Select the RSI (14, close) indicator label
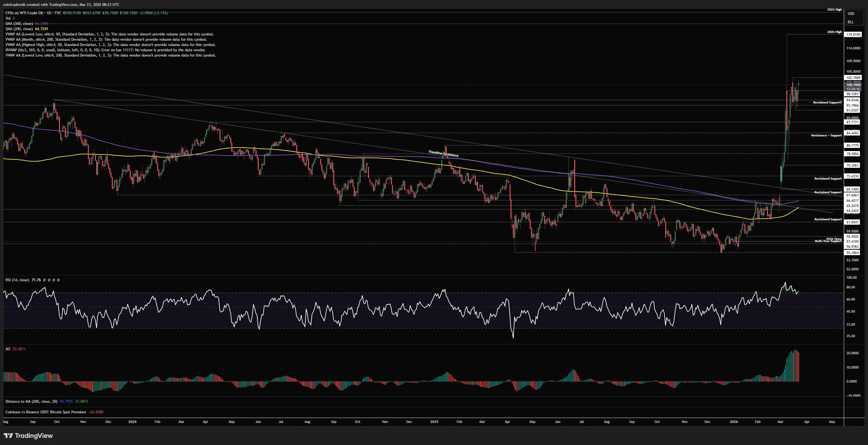The image size is (868, 445). click(17, 280)
